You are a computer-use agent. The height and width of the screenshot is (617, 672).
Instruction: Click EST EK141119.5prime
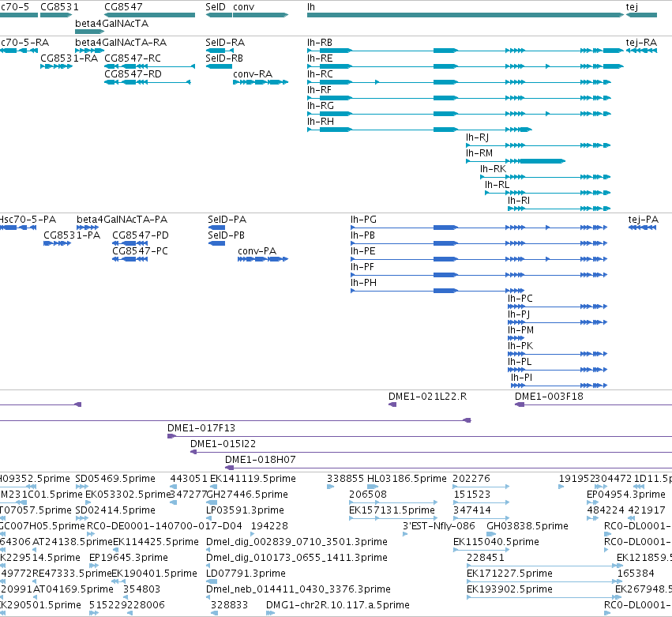(x=253, y=479)
